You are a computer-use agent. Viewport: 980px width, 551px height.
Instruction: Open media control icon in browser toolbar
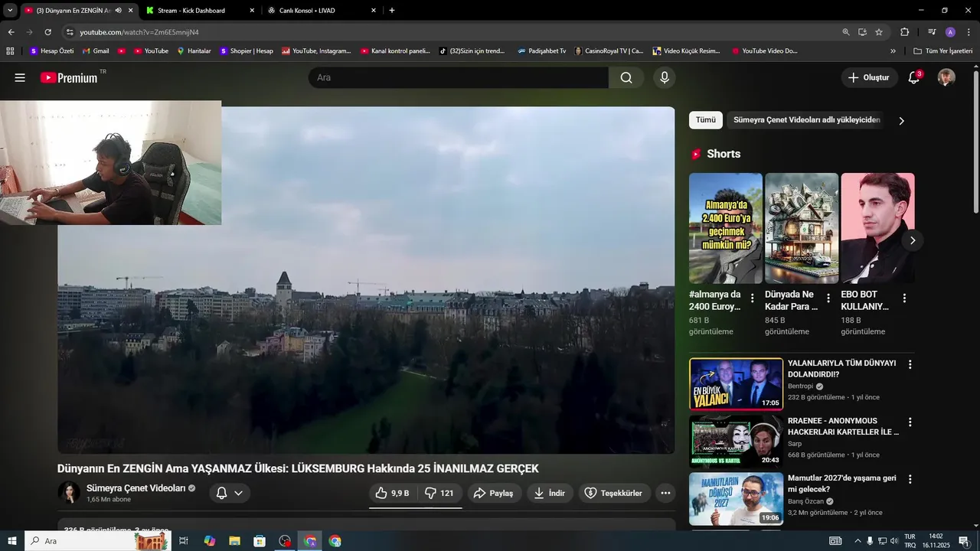(x=932, y=32)
